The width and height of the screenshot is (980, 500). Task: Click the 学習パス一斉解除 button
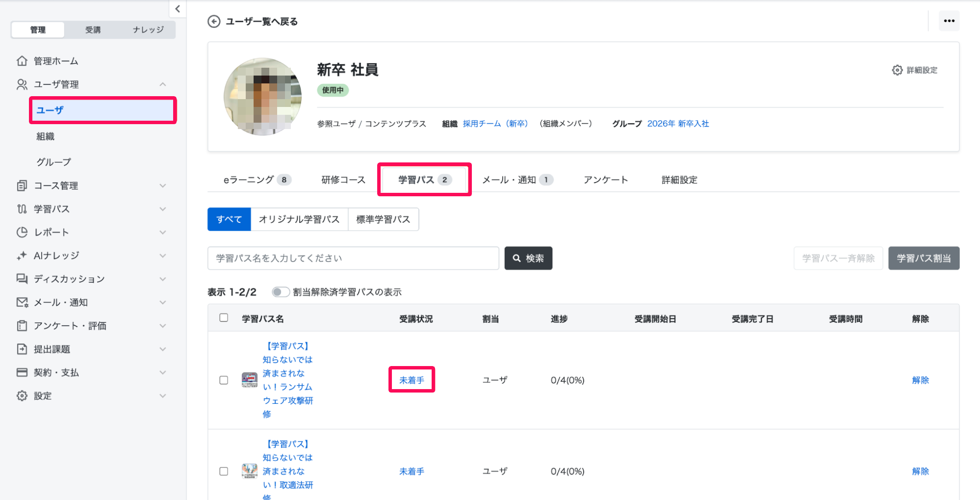(x=838, y=258)
